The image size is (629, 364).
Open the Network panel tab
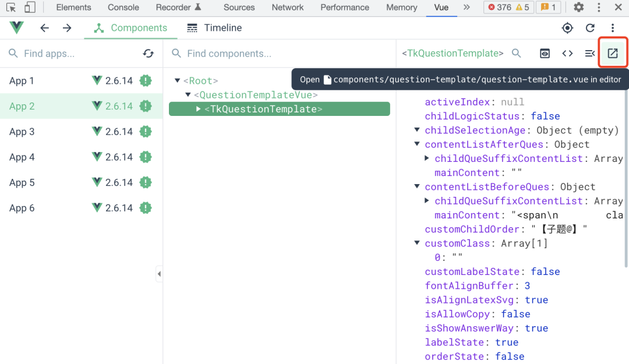(x=288, y=8)
